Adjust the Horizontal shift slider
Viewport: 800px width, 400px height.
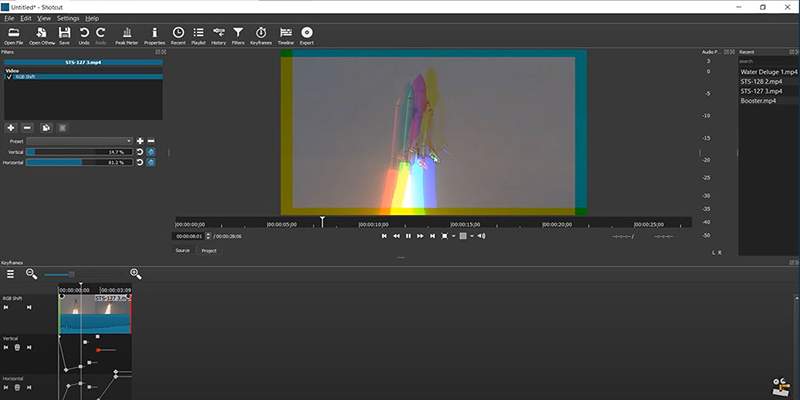pyautogui.click(x=79, y=162)
